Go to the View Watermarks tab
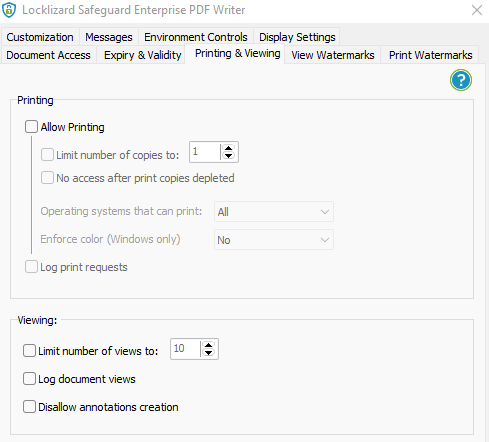 point(333,55)
